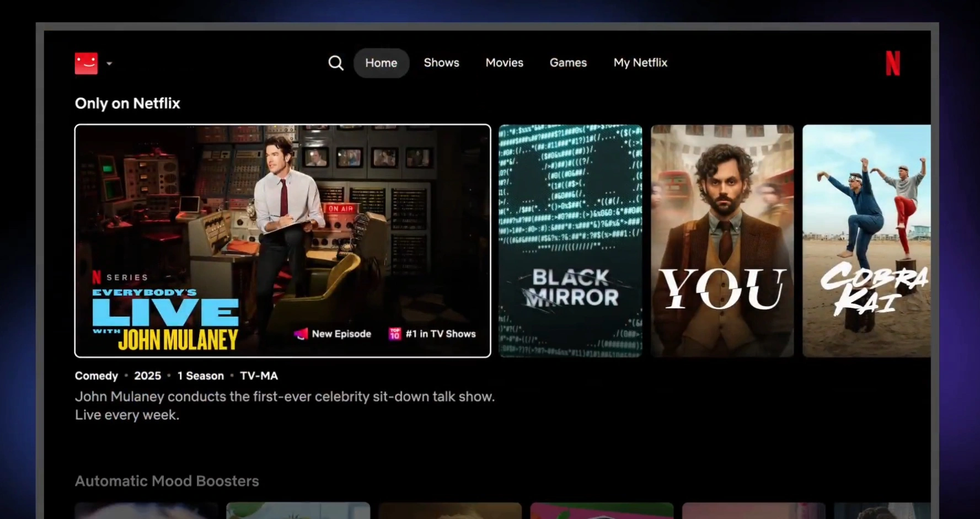
Task: Select the Home tab
Action: click(x=381, y=63)
